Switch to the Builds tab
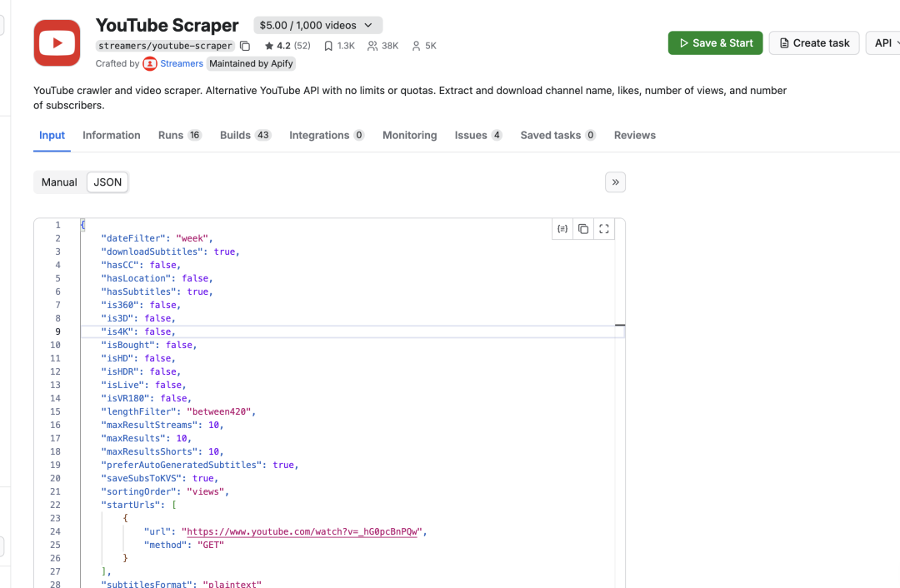 [245, 135]
